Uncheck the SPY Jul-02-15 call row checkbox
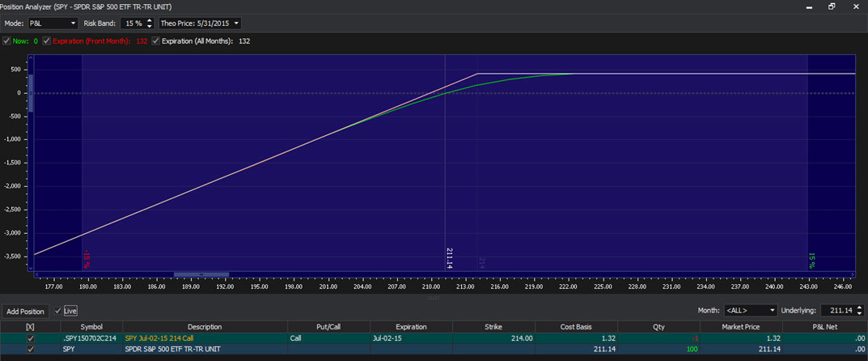 pos(31,338)
